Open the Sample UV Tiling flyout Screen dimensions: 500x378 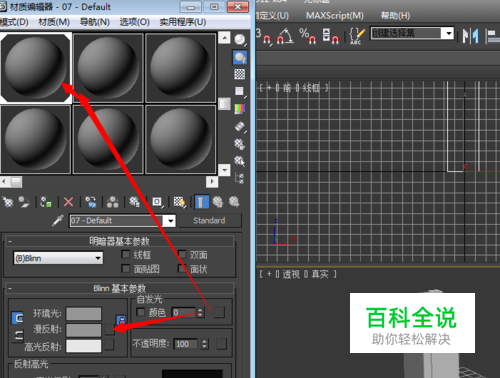click(x=240, y=91)
